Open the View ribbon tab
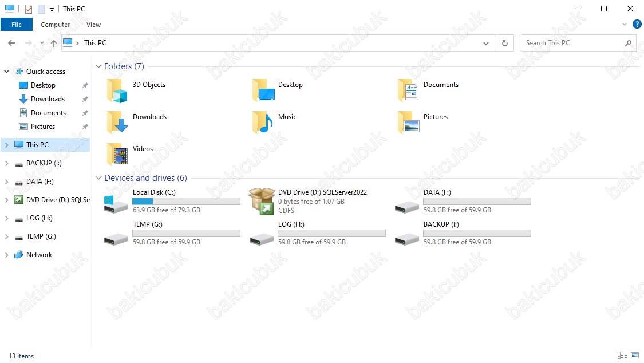 coord(94,25)
